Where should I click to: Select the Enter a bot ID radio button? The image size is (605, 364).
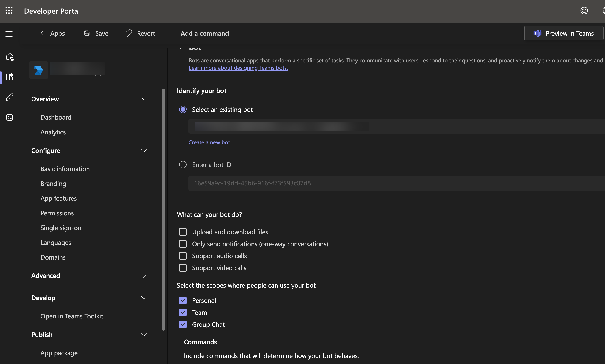point(183,165)
